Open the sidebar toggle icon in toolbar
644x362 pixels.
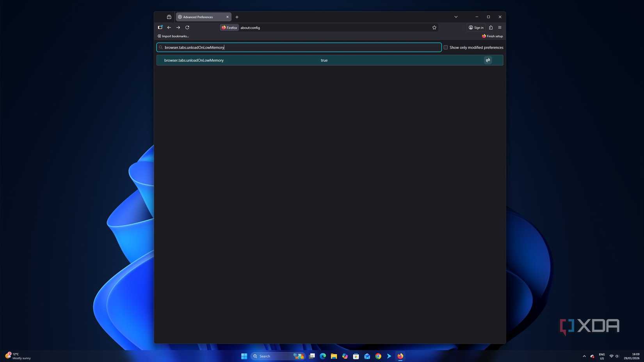coord(160,28)
